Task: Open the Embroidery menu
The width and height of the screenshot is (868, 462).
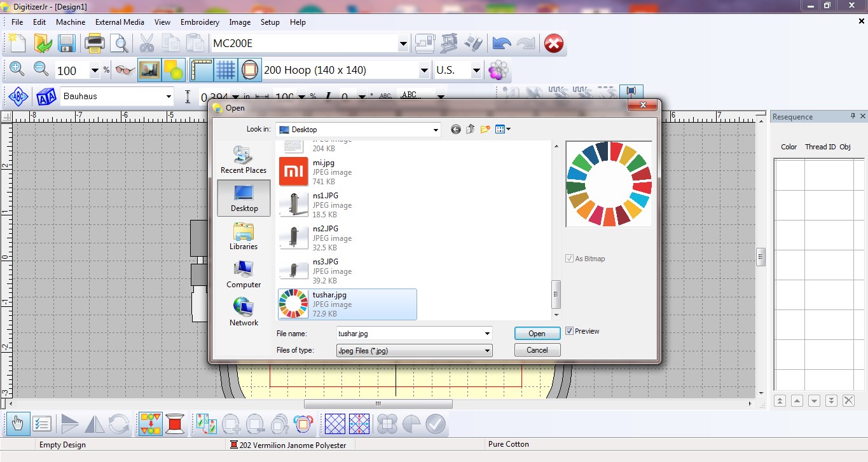Action: tap(200, 22)
